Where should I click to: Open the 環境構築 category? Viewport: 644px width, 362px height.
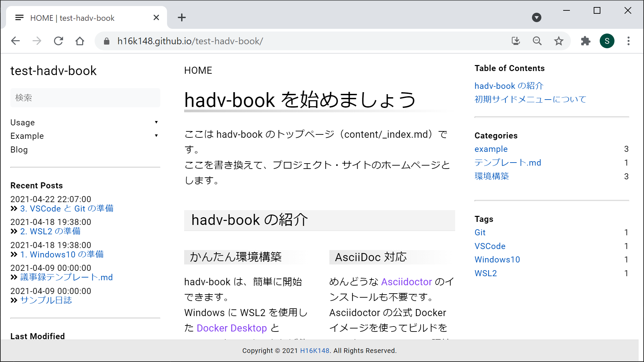tap(492, 176)
